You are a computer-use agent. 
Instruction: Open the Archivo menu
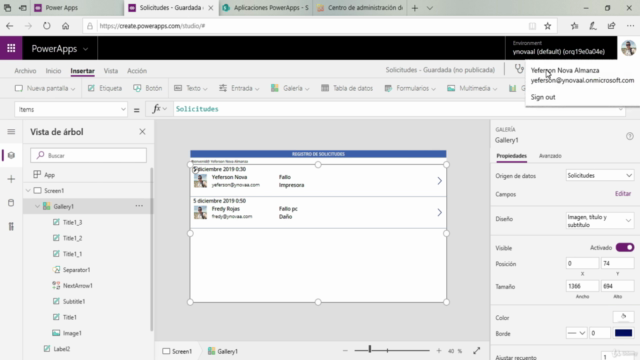coord(25,71)
